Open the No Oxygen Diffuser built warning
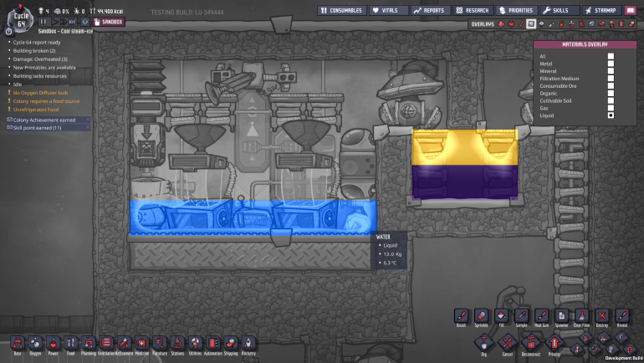Viewport: 644px width, 363px height. (x=40, y=93)
